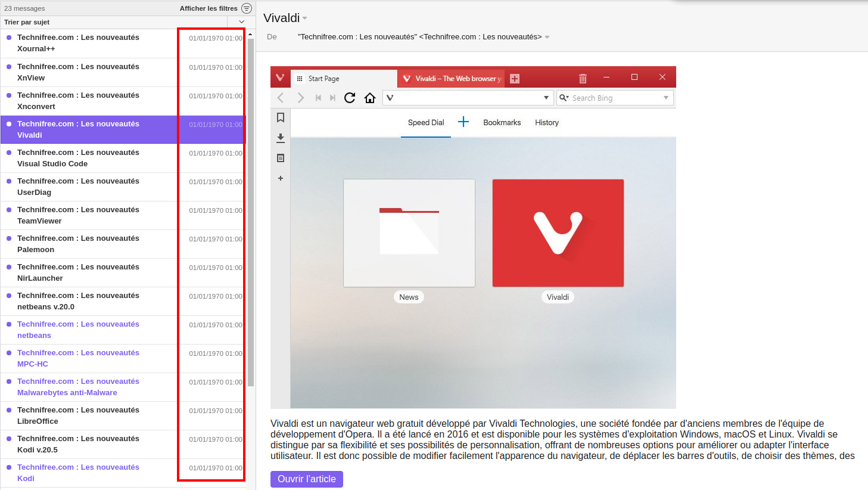This screenshot has width=868, height=490.
Task: Click the red new tab plus icon
Action: (515, 79)
